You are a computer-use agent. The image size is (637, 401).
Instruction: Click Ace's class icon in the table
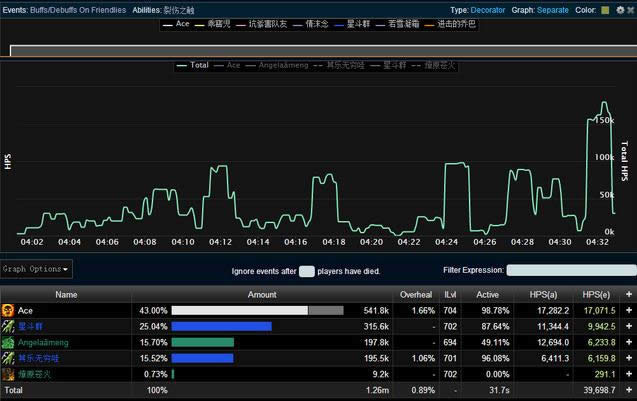point(8,311)
